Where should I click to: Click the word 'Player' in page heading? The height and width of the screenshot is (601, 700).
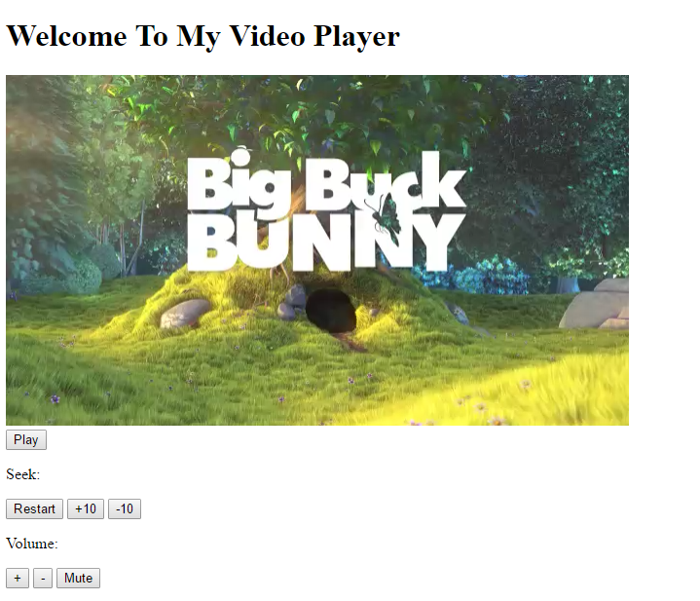pos(356,37)
